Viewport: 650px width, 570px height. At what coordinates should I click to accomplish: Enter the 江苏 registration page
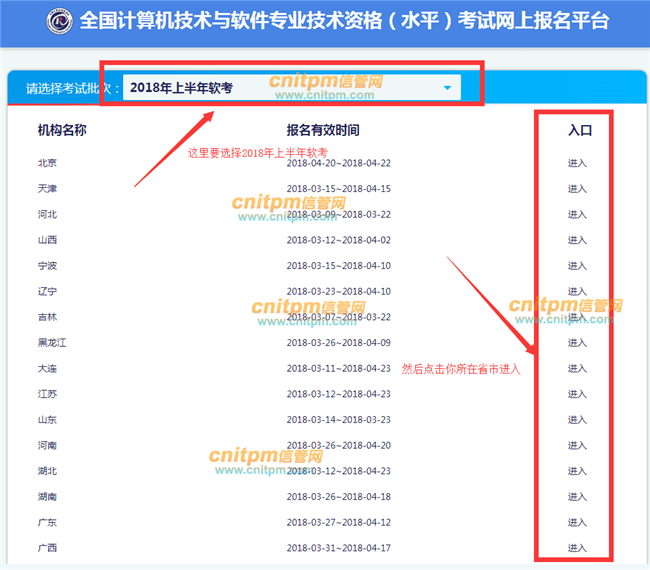pyautogui.click(x=577, y=394)
